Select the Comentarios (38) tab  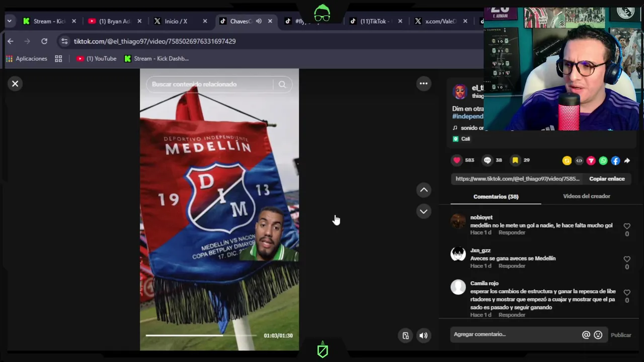tap(496, 197)
